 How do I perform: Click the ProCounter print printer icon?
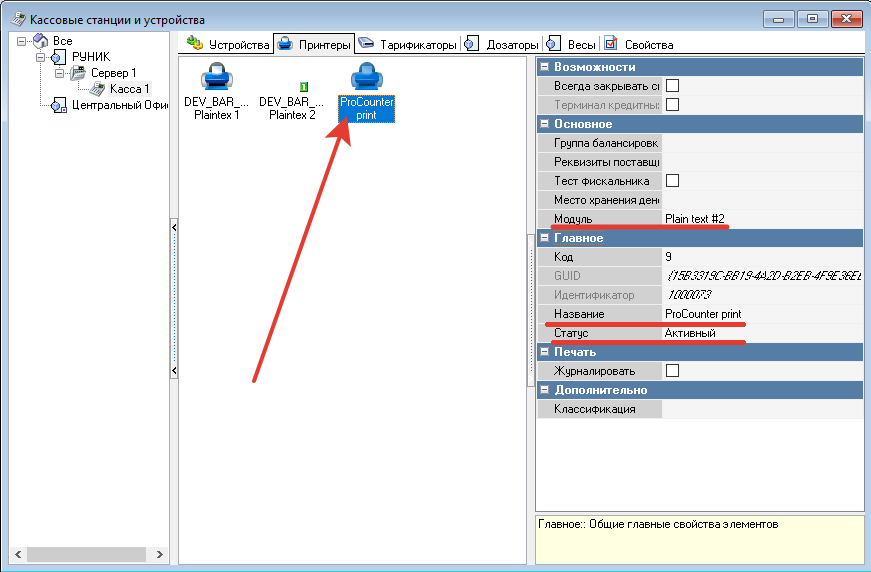[x=367, y=79]
